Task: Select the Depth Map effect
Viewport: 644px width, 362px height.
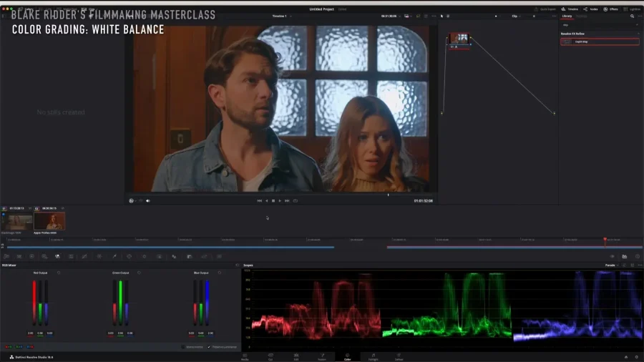Action: (x=600, y=41)
